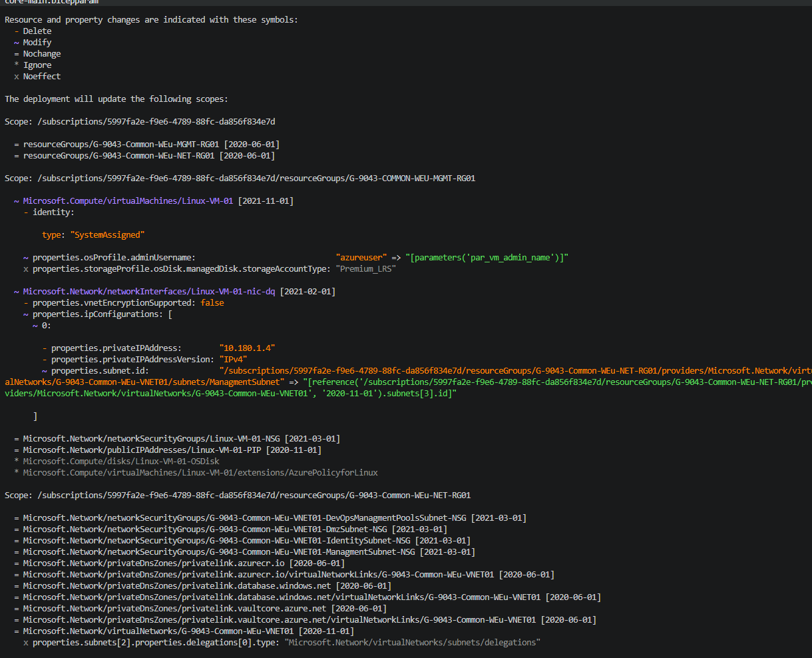Click the storageProfile.osDisk.managedDisk.storageAccountType property name
Viewport: 812px width, 658px height.
click(x=182, y=268)
